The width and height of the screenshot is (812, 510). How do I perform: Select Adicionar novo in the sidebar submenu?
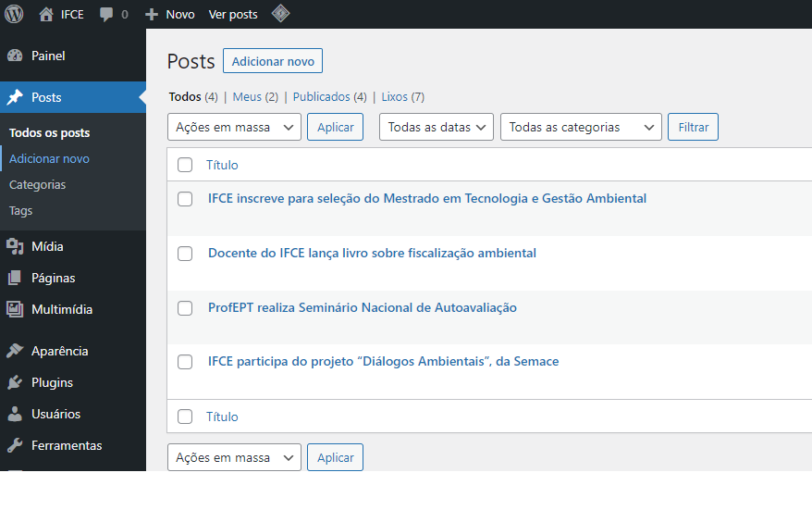[49, 158]
